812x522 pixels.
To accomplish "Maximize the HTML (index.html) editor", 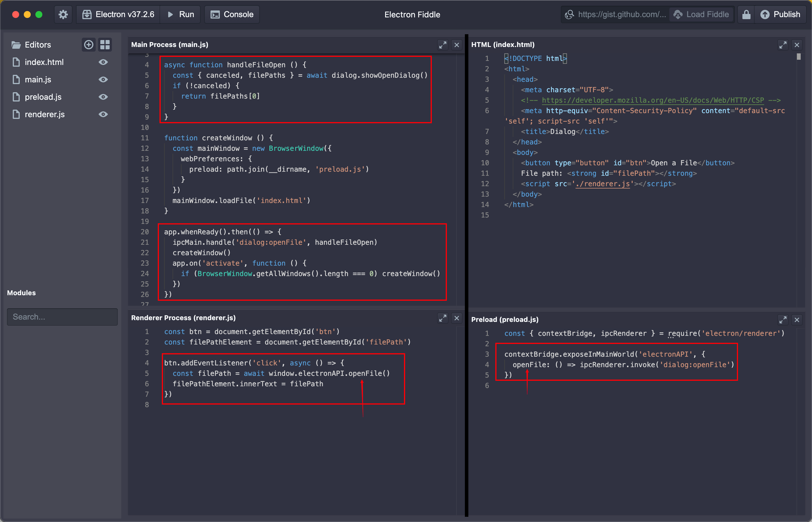I will (783, 45).
